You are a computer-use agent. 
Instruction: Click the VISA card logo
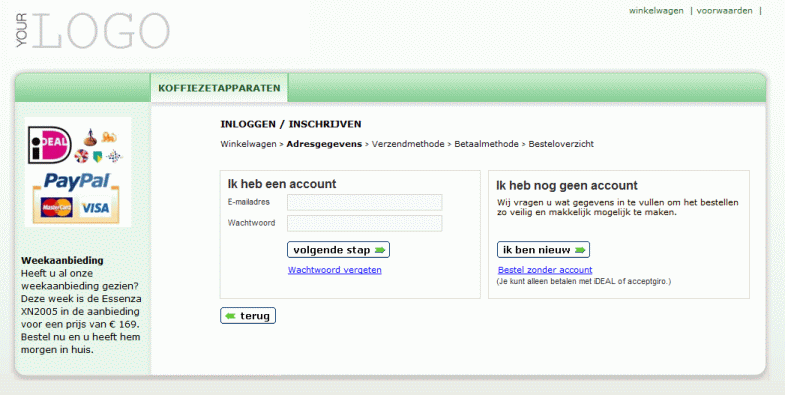coord(95,207)
